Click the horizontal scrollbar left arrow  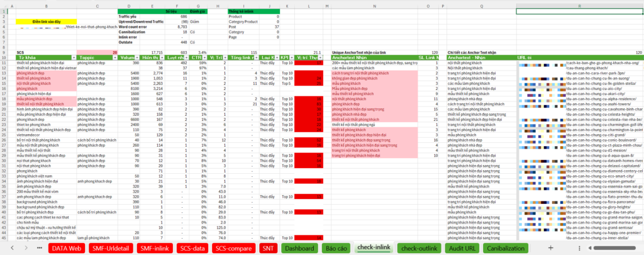589,248
